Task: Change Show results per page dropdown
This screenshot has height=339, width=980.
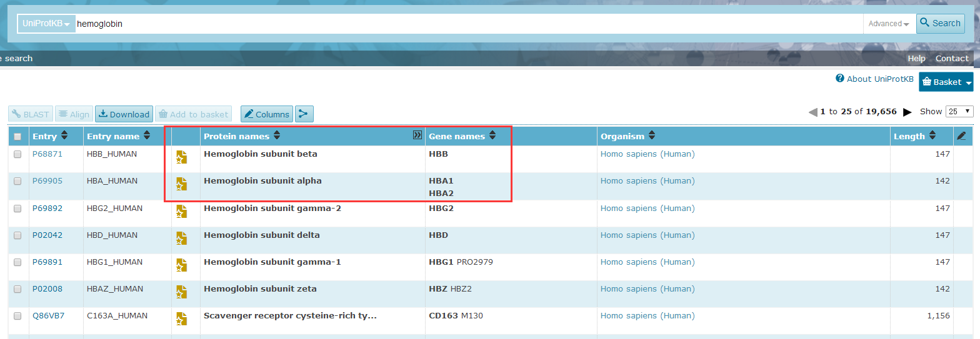Action: tap(959, 111)
